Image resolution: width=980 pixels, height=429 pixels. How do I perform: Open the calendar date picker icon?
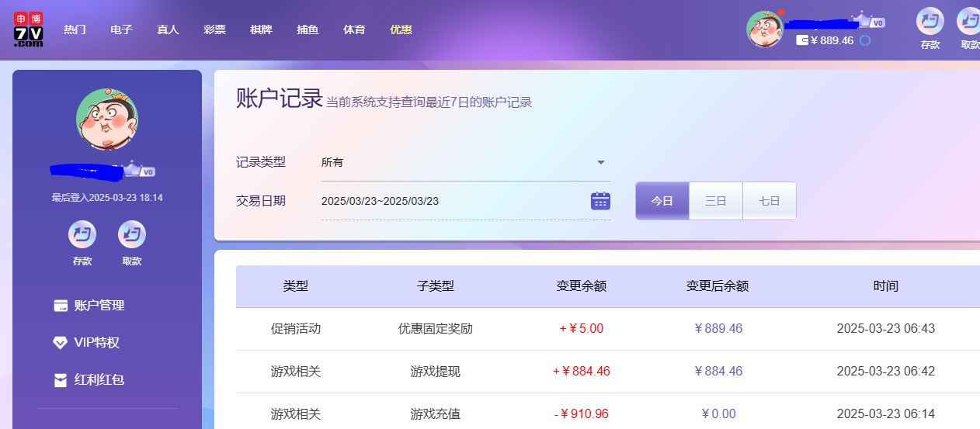pos(600,201)
